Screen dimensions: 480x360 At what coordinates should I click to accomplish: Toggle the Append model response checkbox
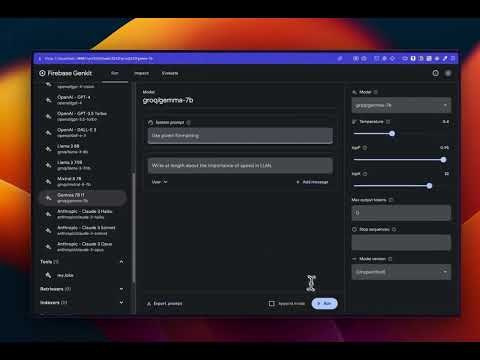pos(272,303)
